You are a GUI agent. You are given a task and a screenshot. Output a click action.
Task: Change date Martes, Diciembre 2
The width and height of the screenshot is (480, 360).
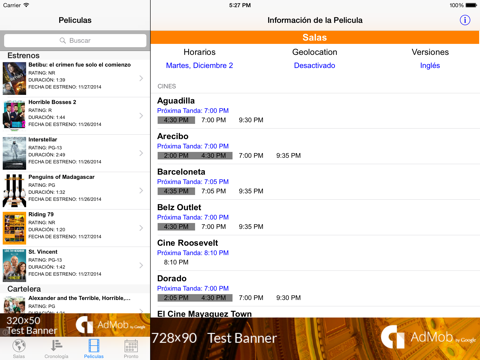[199, 65]
